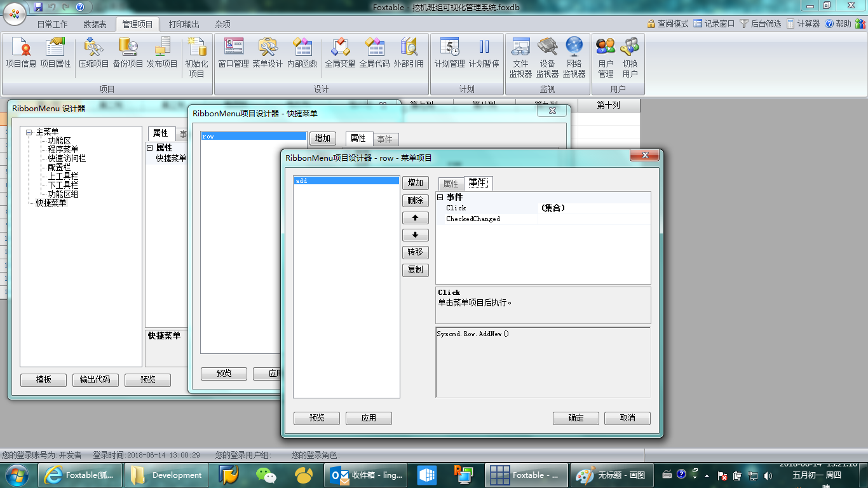This screenshot has height=488, width=868.
Task: Open 计划管理 schedule management
Action: [449, 53]
